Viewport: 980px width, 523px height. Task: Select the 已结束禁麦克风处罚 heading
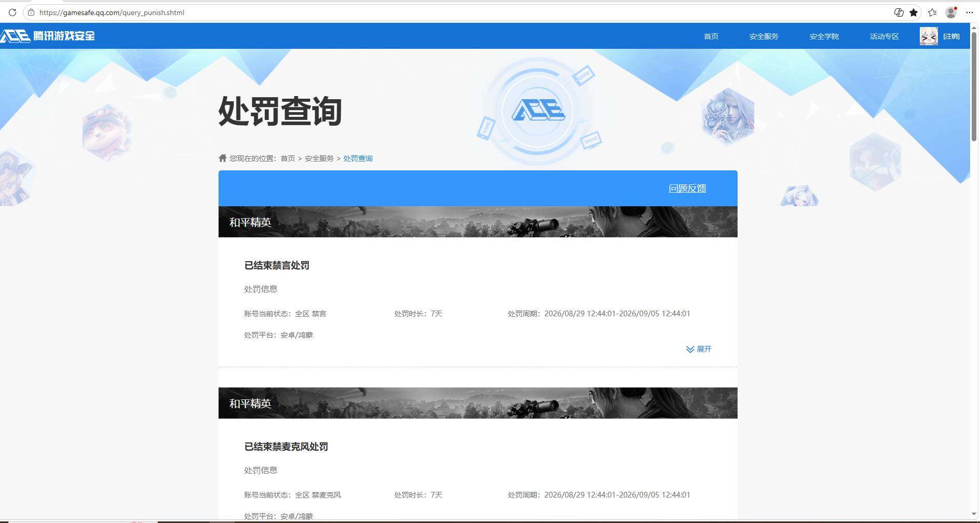[x=286, y=447]
